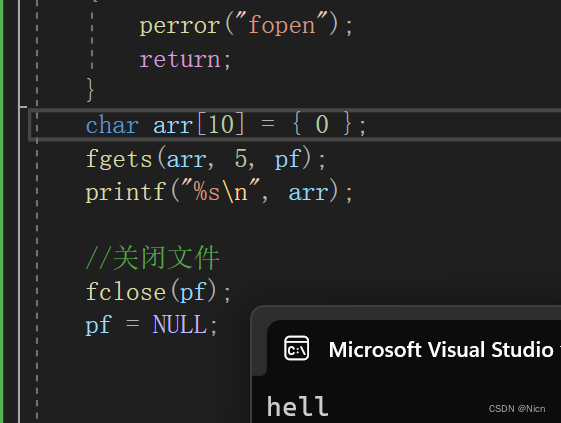The width and height of the screenshot is (561, 423).
Task: Click the "%s\n" format string
Action: coord(220,190)
